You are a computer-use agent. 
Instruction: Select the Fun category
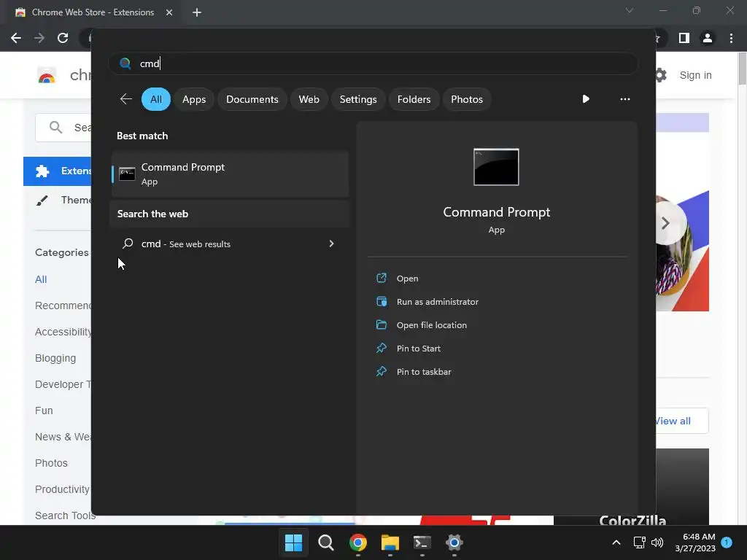(44, 411)
